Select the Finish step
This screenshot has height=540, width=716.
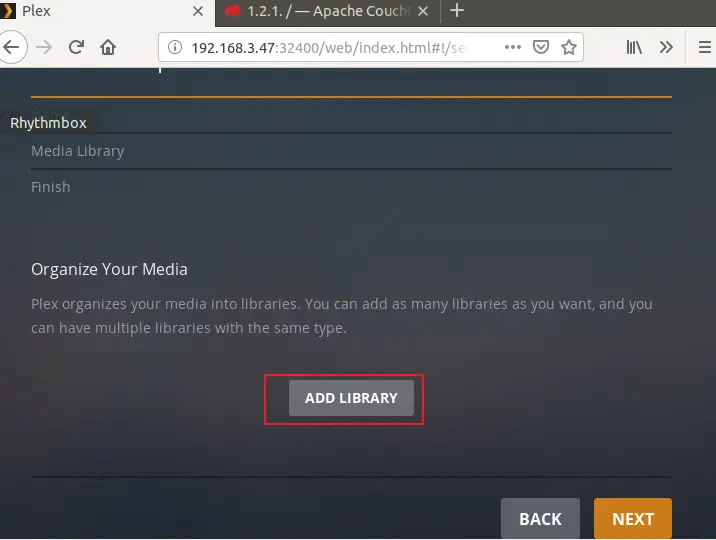click(51, 187)
